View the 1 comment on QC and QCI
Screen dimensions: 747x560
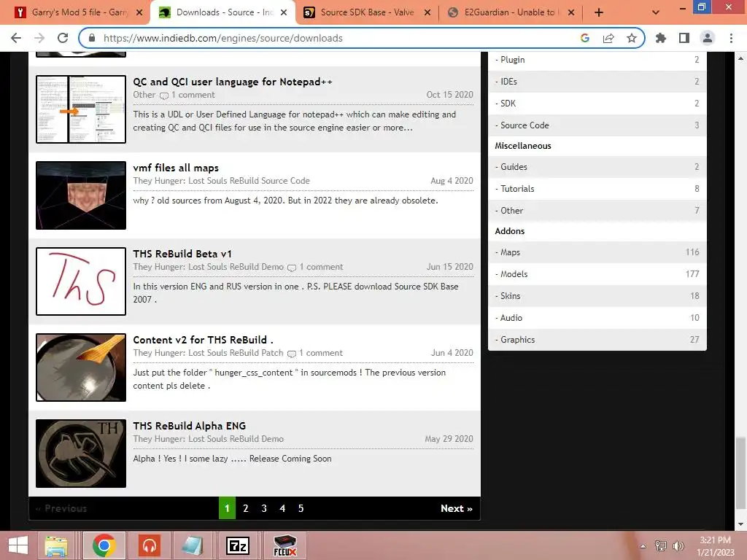click(x=187, y=95)
